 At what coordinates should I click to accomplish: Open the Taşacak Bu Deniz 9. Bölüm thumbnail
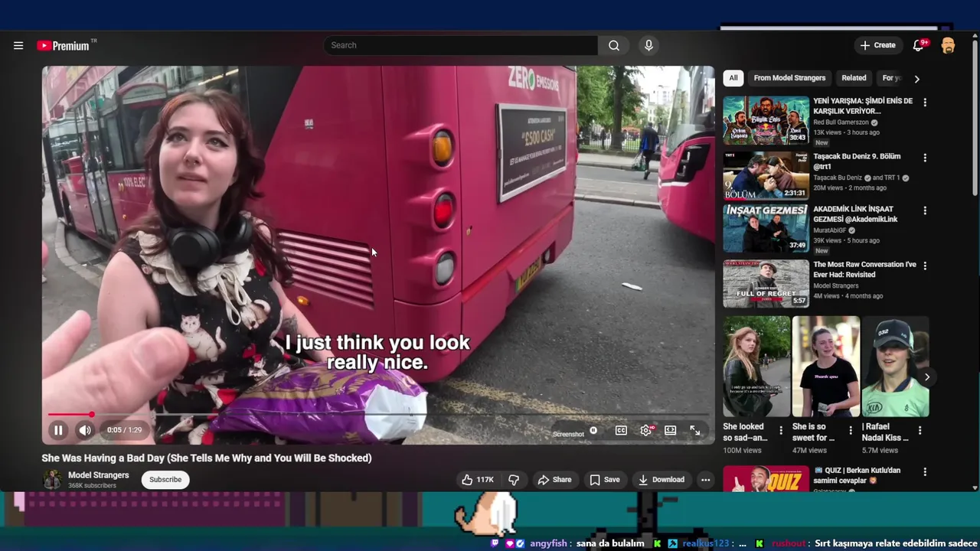pos(766,175)
